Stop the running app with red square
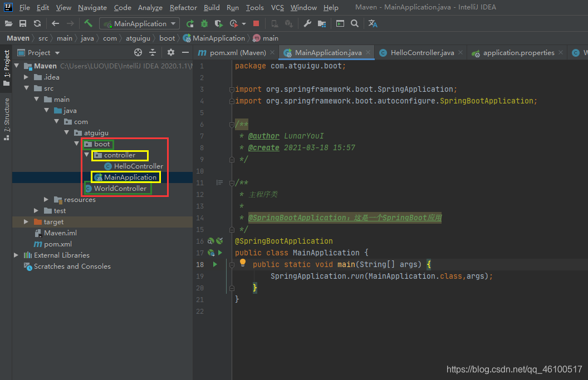588x380 pixels. point(256,23)
